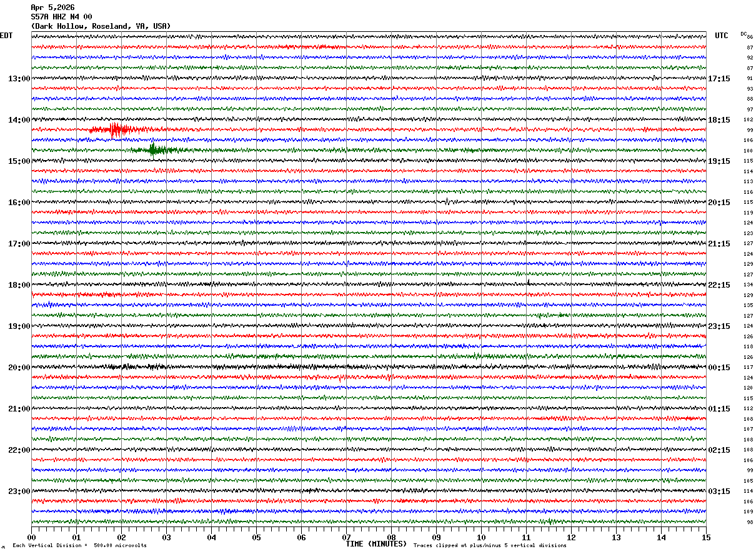Click the traces clipped footnote text
This screenshot has width=756, height=554.
490,546
